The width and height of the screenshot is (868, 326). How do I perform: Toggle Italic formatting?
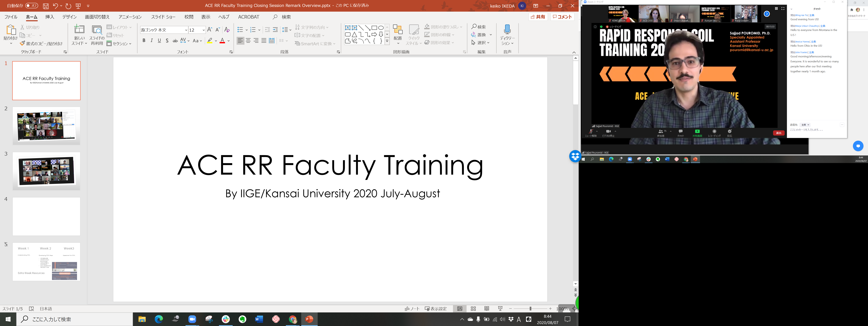[152, 40]
